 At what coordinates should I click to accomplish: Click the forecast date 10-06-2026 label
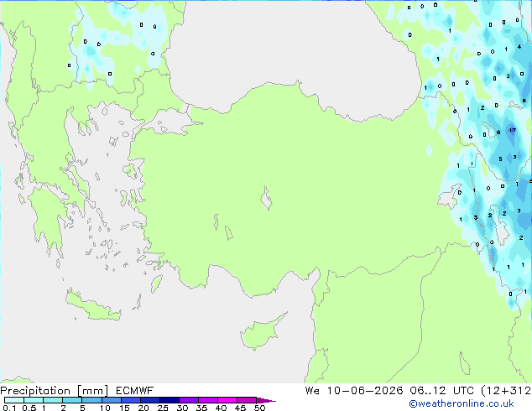(x=365, y=391)
